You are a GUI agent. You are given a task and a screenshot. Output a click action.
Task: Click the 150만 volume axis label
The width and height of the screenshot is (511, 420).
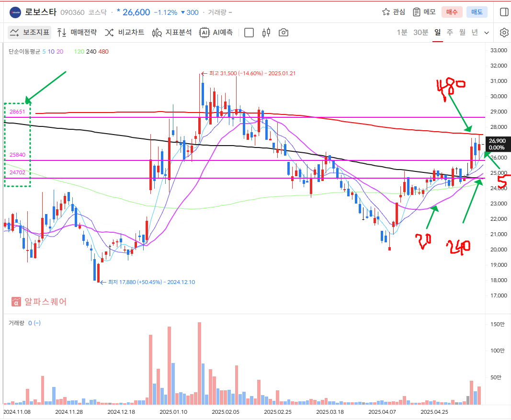[497, 324]
